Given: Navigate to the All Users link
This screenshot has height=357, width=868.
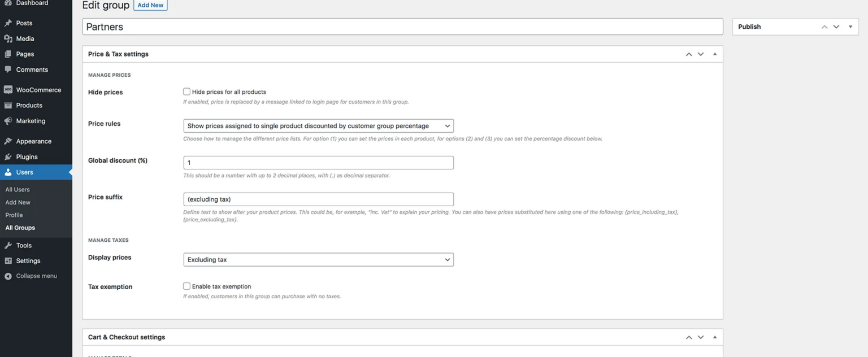Looking at the screenshot, I should pyautogui.click(x=17, y=189).
